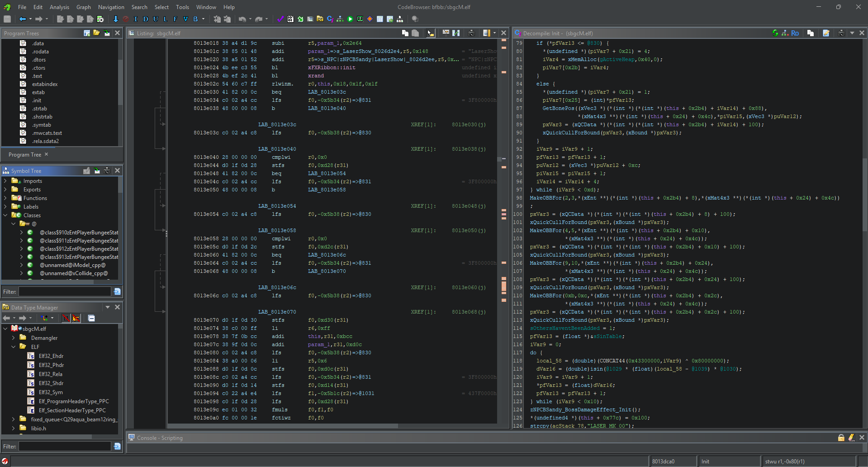Select the .rodata section in Program Trees
Viewport: 868px width, 467px height.
point(40,52)
